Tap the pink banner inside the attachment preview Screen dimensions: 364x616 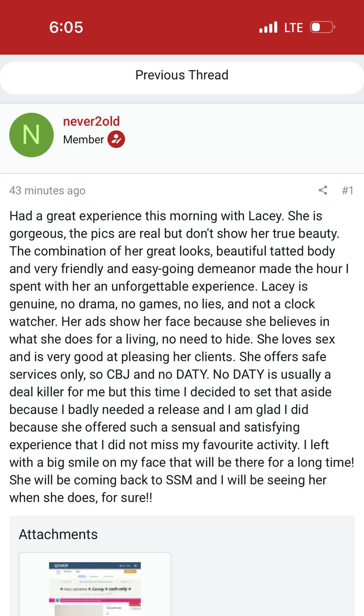[95, 600]
